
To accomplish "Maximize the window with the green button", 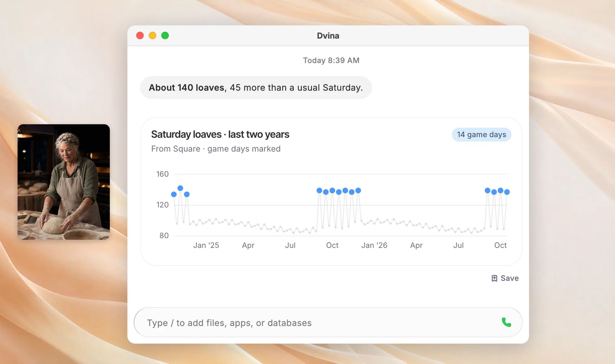I will pyautogui.click(x=165, y=35).
